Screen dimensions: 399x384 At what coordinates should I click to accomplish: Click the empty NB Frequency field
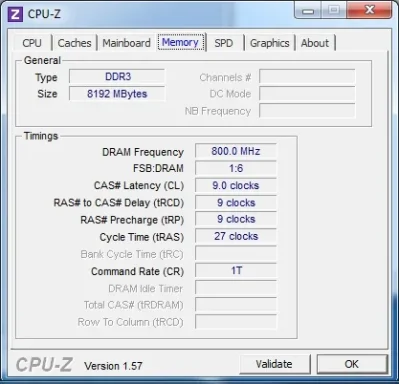307,111
